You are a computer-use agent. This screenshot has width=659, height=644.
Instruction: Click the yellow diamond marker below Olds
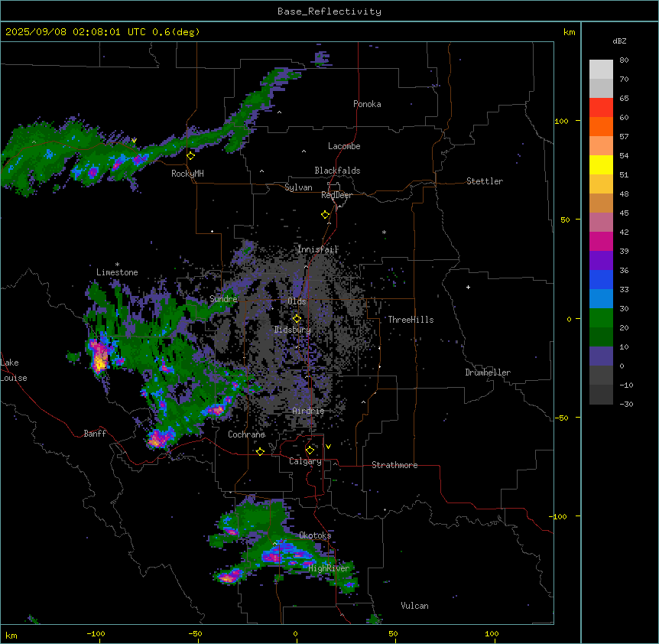pyautogui.click(x=297, y=319)
